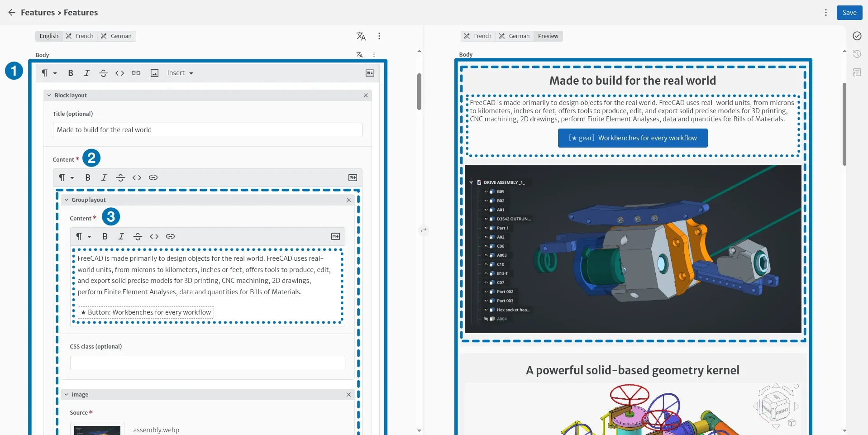Toggle bold in Block Content toolbar

pyautogui.click(x=88, y=177)
